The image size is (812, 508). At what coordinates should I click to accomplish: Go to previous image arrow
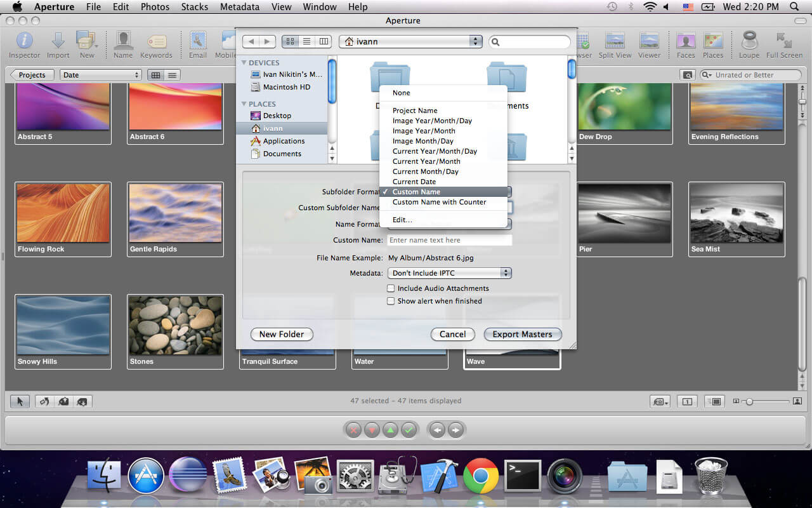click(437, 430)
